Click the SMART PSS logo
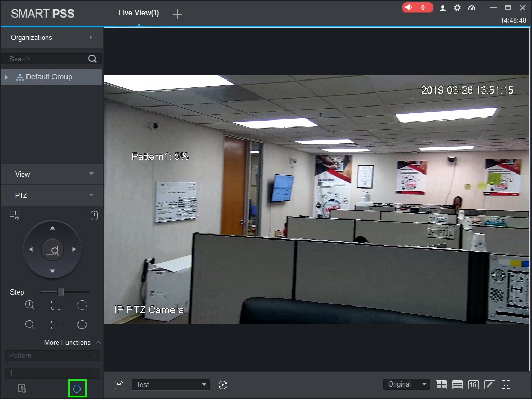Viewport: 532px width, 399px height. coord(43,14)
